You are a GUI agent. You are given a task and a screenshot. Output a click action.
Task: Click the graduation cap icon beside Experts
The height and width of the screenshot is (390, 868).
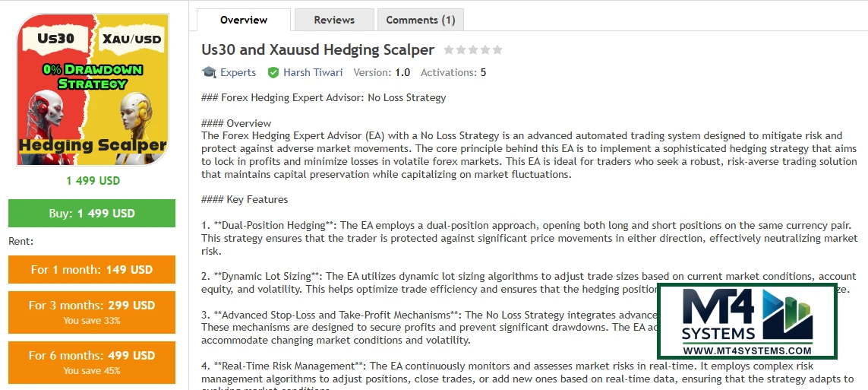click(x=209, y=72)
